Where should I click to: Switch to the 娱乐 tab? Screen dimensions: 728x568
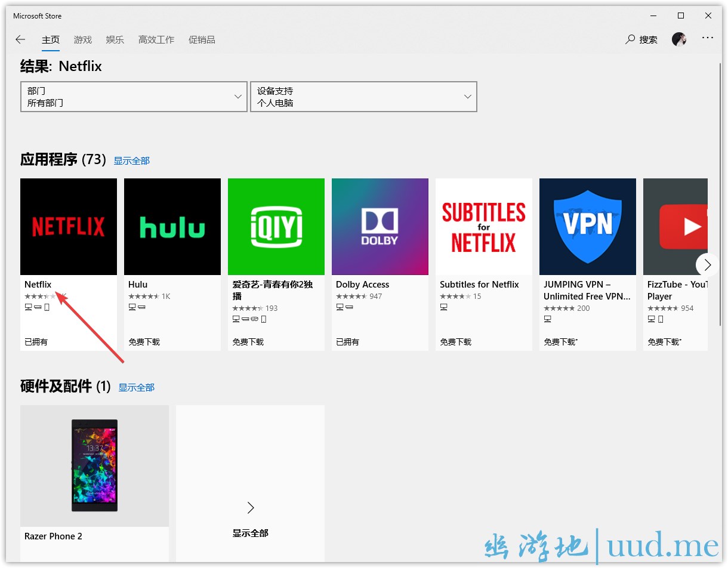(x=115, y=40)
